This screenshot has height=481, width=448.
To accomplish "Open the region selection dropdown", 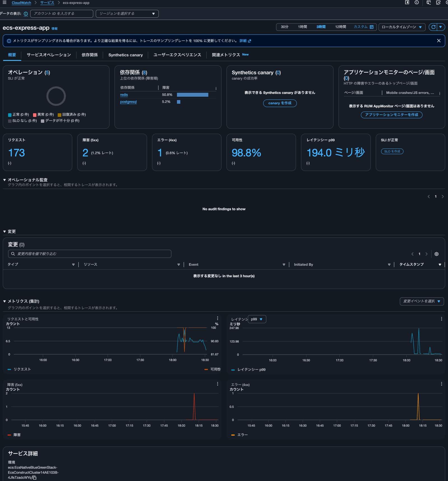I will click(x=127, y=14).
